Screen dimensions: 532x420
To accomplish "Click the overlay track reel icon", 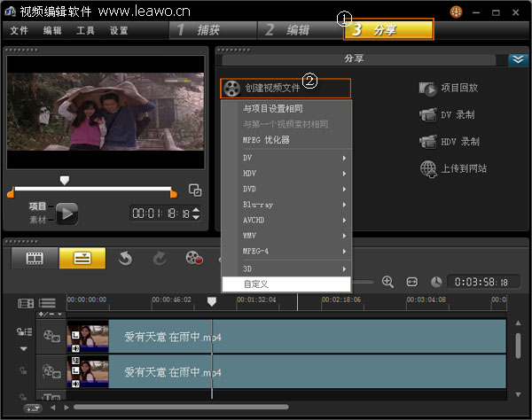I will [51, 371].
